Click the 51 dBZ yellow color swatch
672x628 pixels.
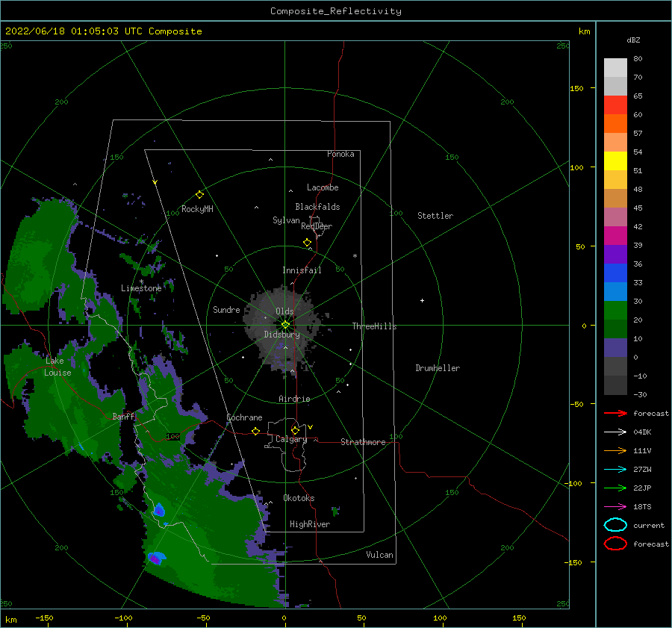pyautogui.click(x=615, y=161)
